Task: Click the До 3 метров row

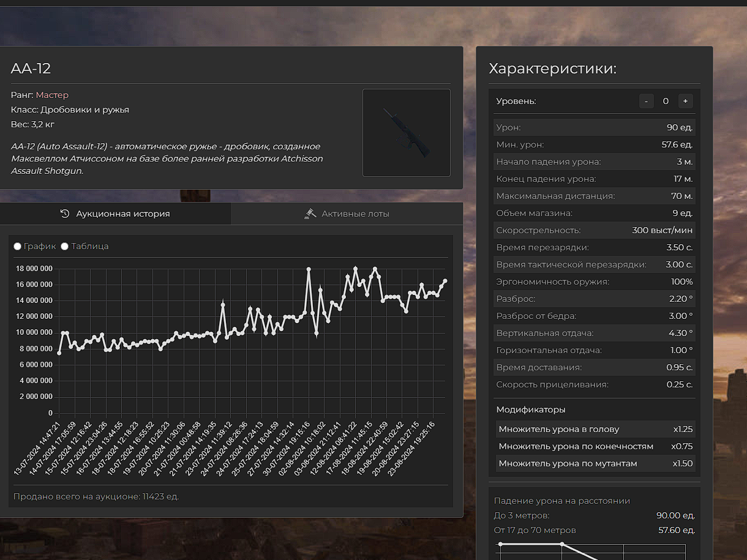Action: click(595, 515)
